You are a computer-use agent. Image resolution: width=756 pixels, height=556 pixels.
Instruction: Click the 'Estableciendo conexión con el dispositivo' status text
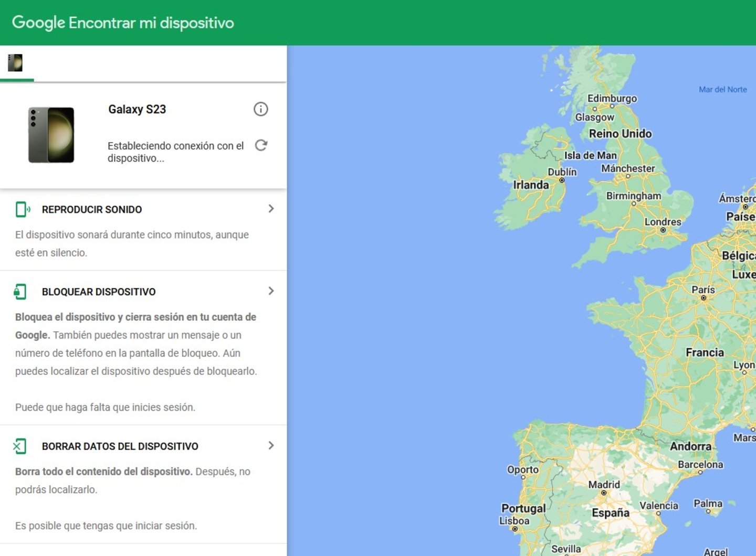(x=176, y=152)
